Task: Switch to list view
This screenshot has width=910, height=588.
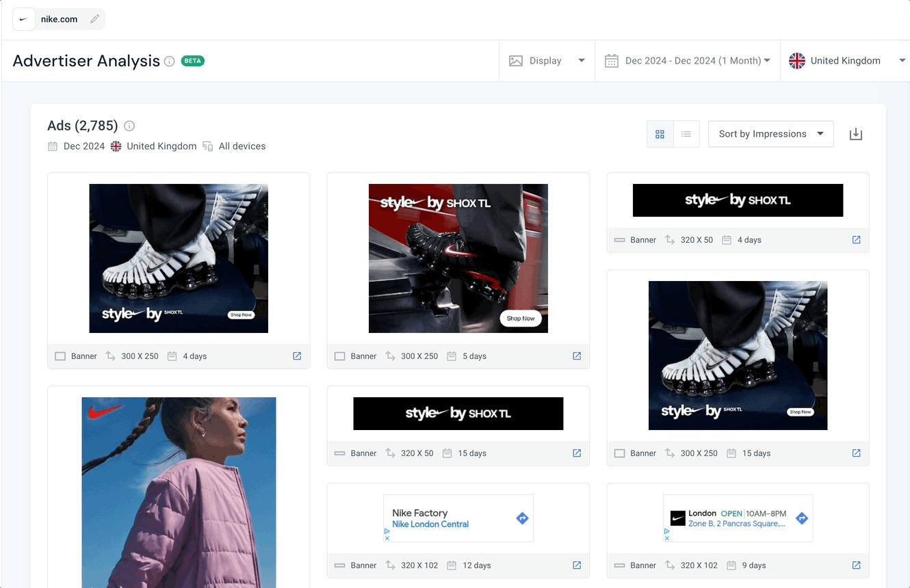Action: click(x=686, y=134)
